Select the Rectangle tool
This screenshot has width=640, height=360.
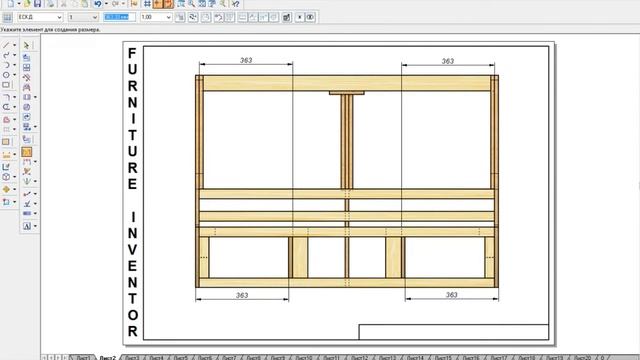coord(6,85)
